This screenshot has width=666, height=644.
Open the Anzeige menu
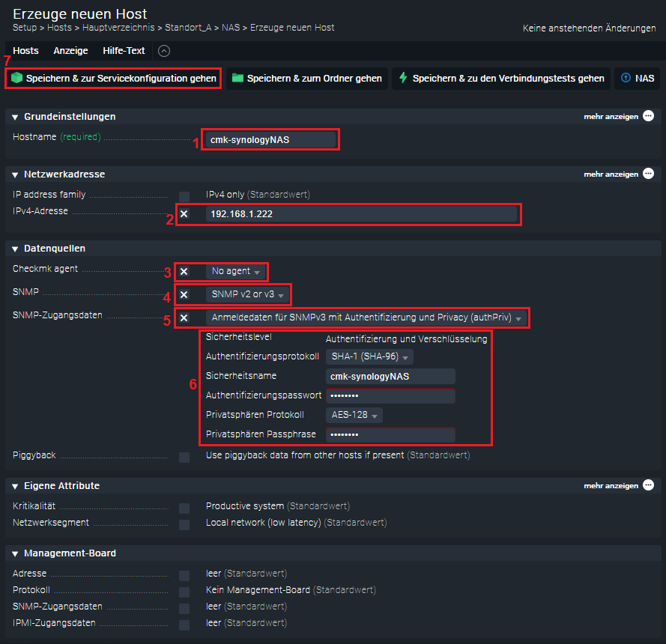[70, 51]
